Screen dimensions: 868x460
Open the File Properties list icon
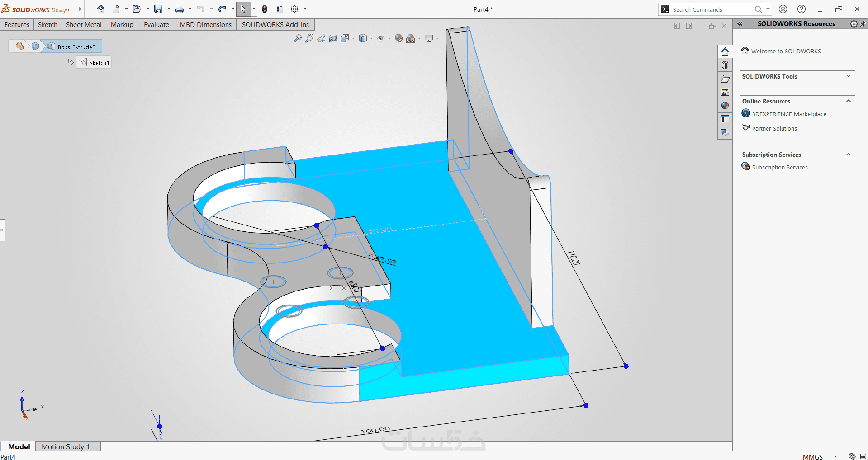pyautogui.click(x=280, y=9)
